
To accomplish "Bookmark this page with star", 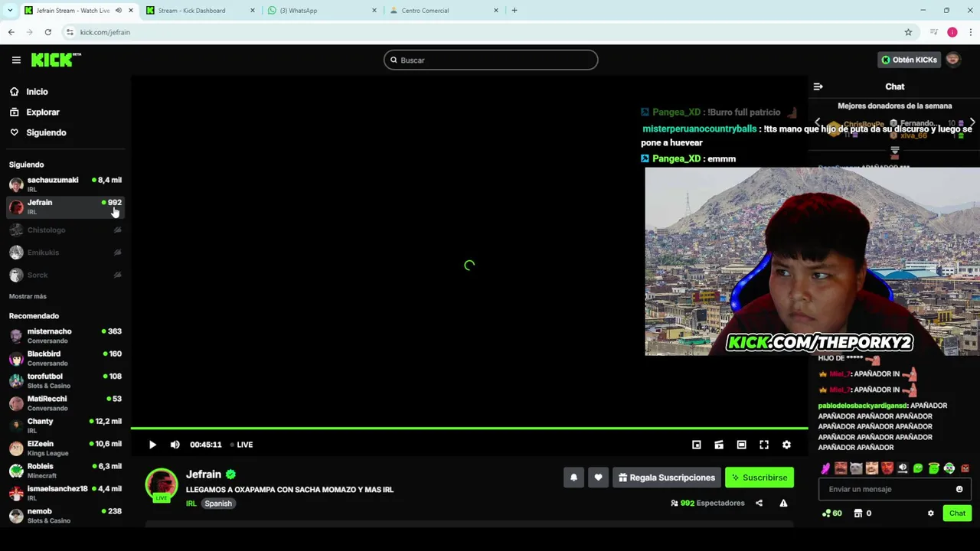I will pyautogui.click(x=908, y=32).
